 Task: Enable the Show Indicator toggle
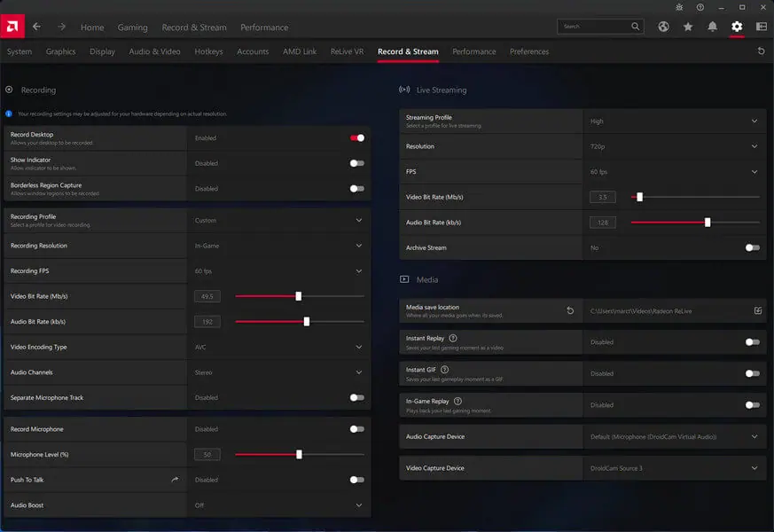pos(357,163)
